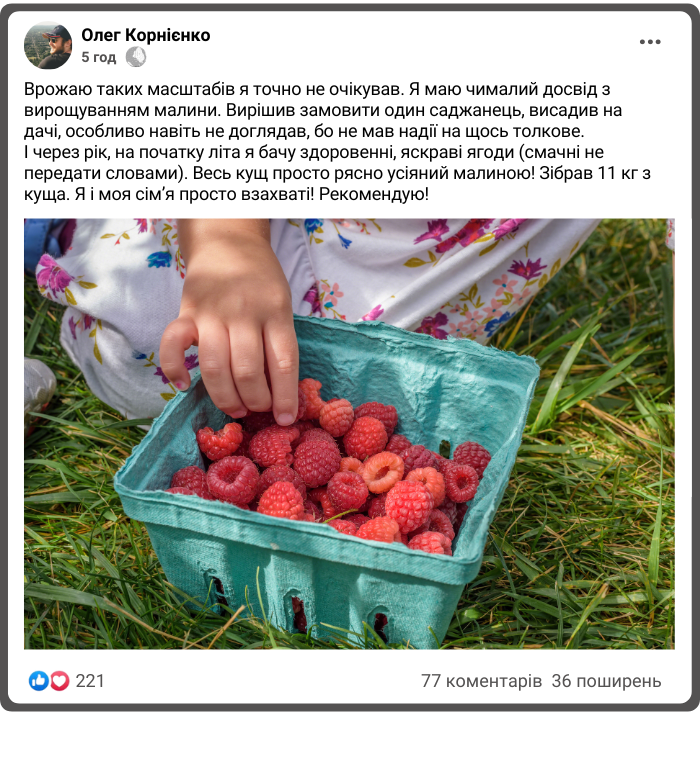The width and height of the screenshot is (700, 768).
Task: Click the word "Рекомендую!" in the post
Action: 374,194
